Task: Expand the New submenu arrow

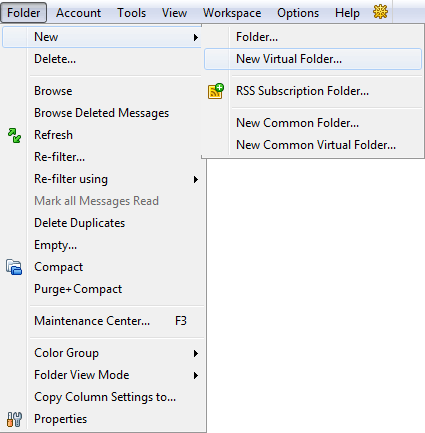Action: click(x=196, y=37)
